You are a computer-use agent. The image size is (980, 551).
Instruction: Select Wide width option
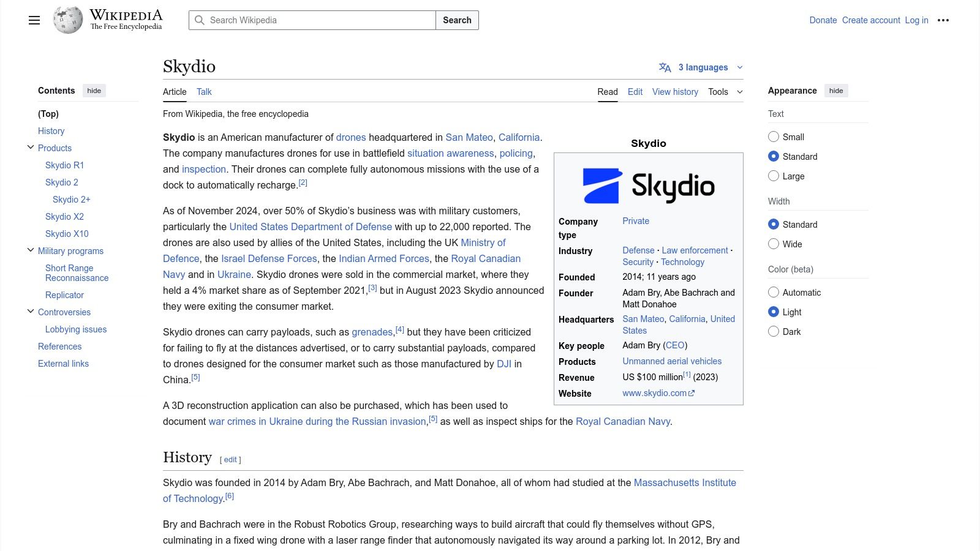click(774, 244)
